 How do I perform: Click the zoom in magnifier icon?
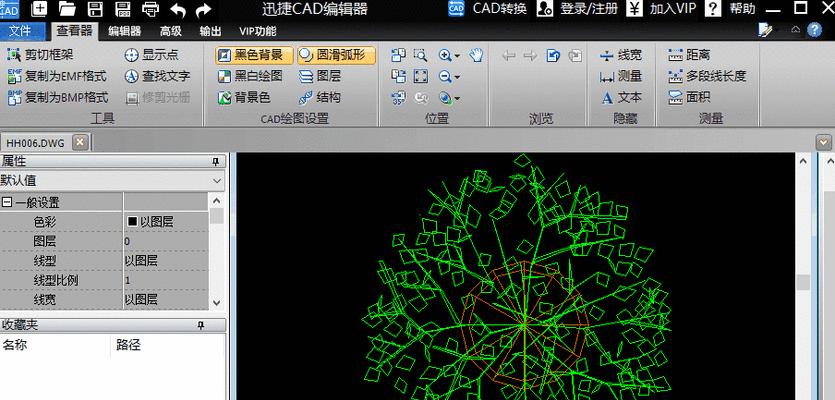coord(445,55)
